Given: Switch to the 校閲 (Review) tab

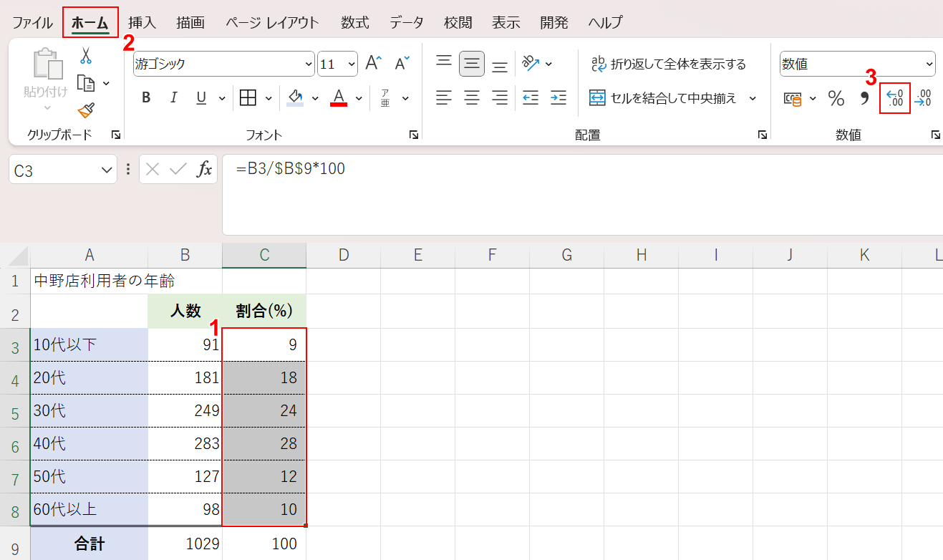Looking at the screenshot, I should 458,22.
